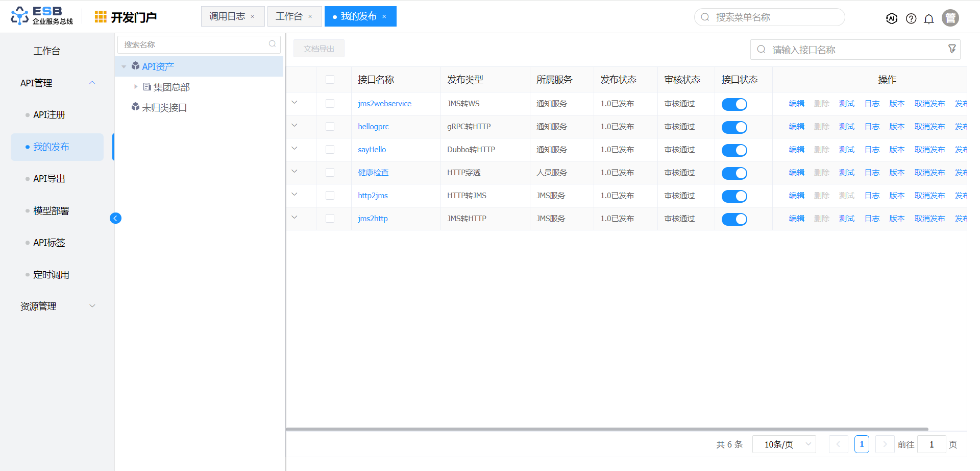Expand the sayHello row details
Screen dimensions: 980x471
click(295, 149)
